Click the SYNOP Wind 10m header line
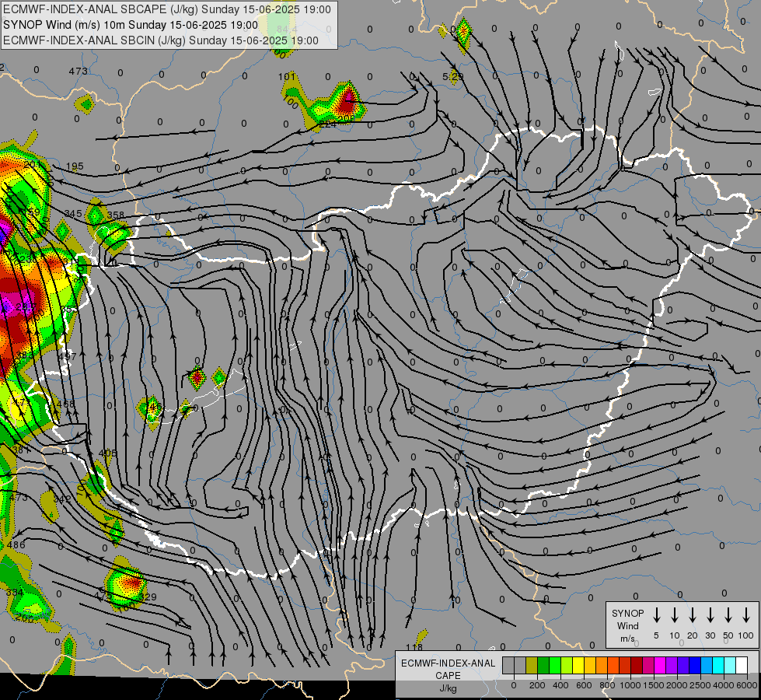Viewport: 761px width, 700px height. [131, 25]
